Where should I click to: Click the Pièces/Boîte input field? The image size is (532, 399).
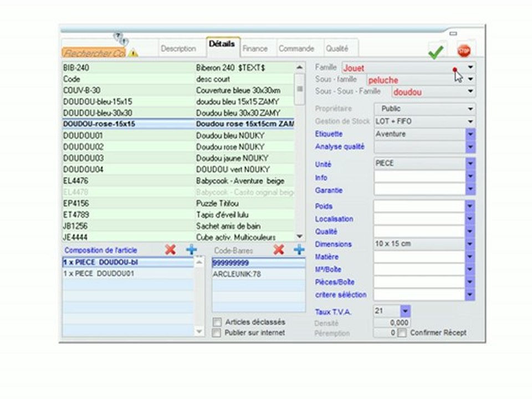click(420, 282)
